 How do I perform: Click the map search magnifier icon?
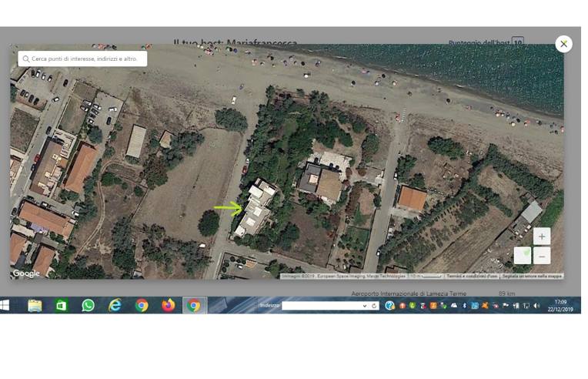[x=25, y=59]
